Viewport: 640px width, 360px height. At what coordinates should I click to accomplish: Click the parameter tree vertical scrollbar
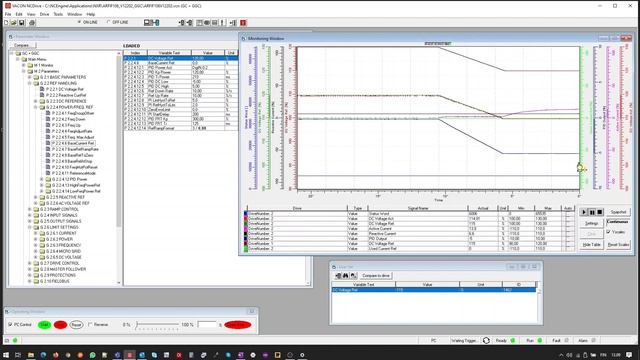click(x=119, y=167)
